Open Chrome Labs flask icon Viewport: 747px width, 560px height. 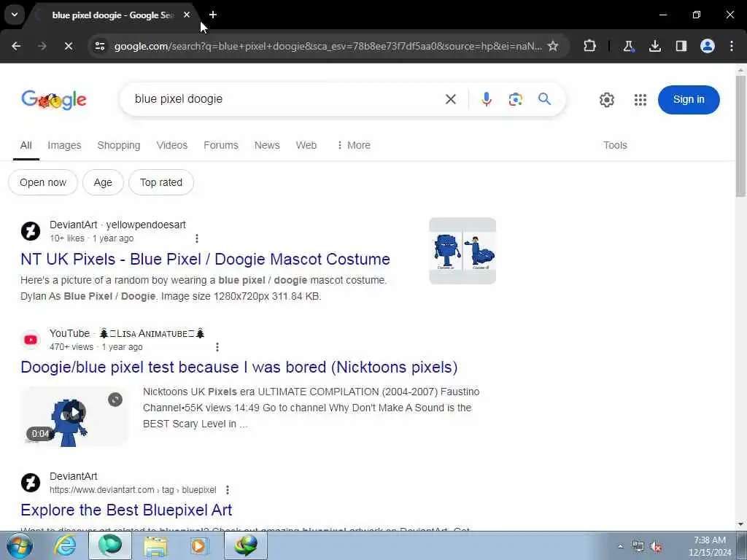[628, 46]
